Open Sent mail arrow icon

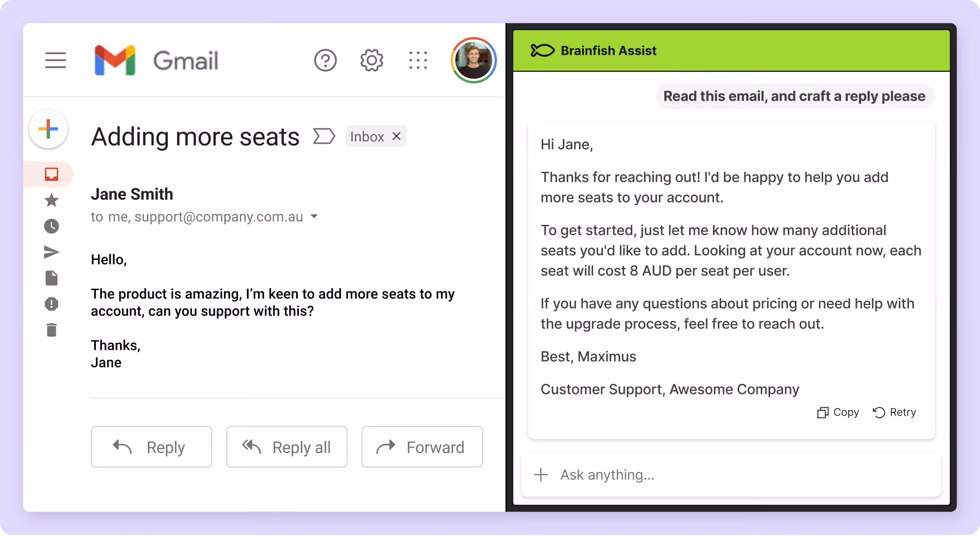coord(51,252)
